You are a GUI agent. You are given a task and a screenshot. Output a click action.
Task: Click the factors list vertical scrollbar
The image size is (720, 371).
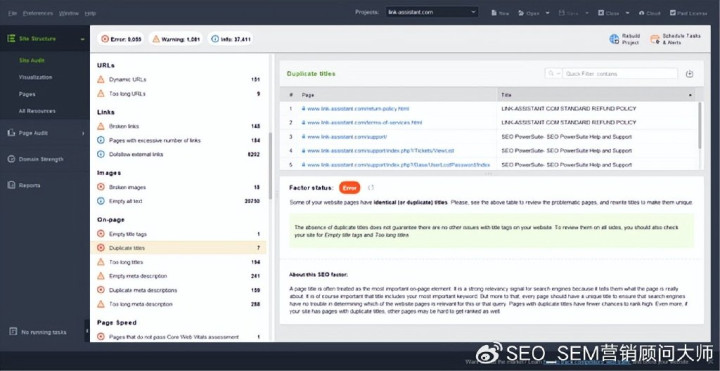(x=270, y=166)
